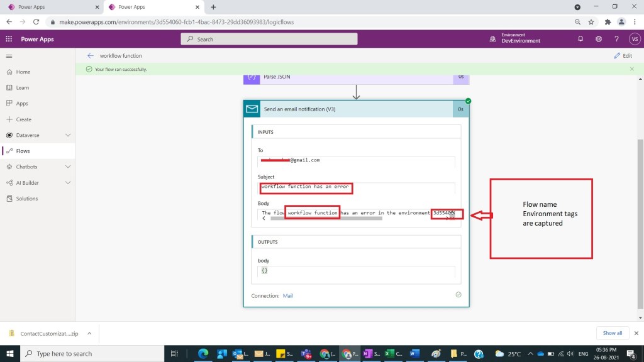
Task: Click the Power Apps search box
Action: [x=269, y=39]
